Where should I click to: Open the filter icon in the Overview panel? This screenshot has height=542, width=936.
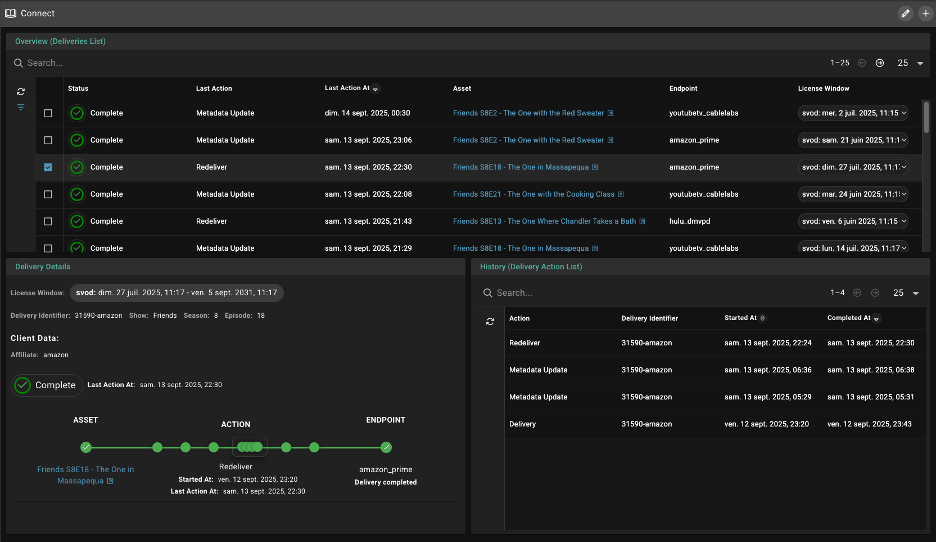click(21, 107)
